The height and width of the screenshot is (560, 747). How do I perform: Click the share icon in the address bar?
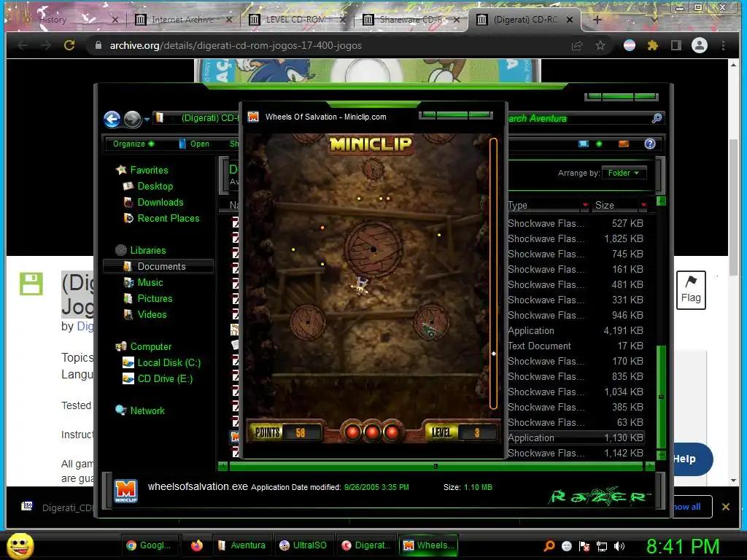pos(577,45)
